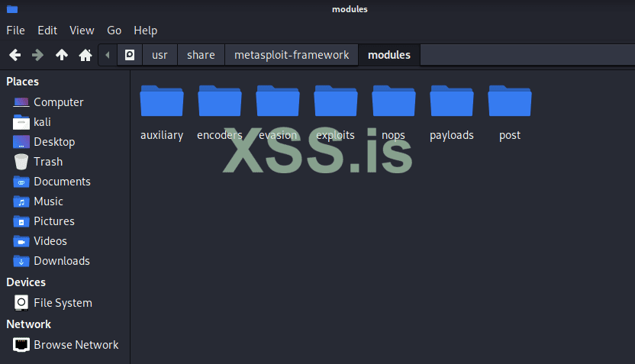
Task: Select the encoders folder
Action: click(220, 101)
